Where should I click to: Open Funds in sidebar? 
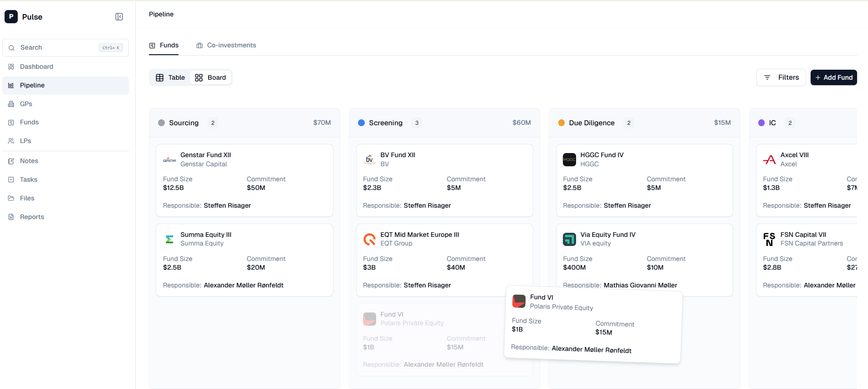[66, 123]
